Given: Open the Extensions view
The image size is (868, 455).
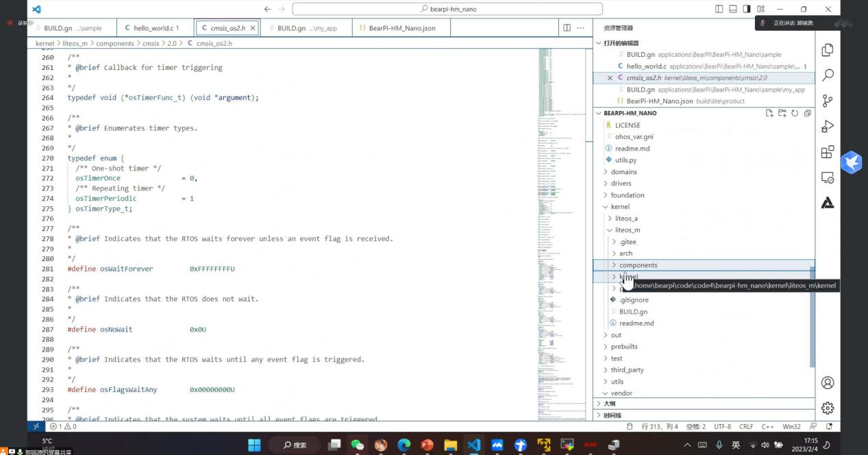Looking at the screenshot, I should click(x=828, y=151).
